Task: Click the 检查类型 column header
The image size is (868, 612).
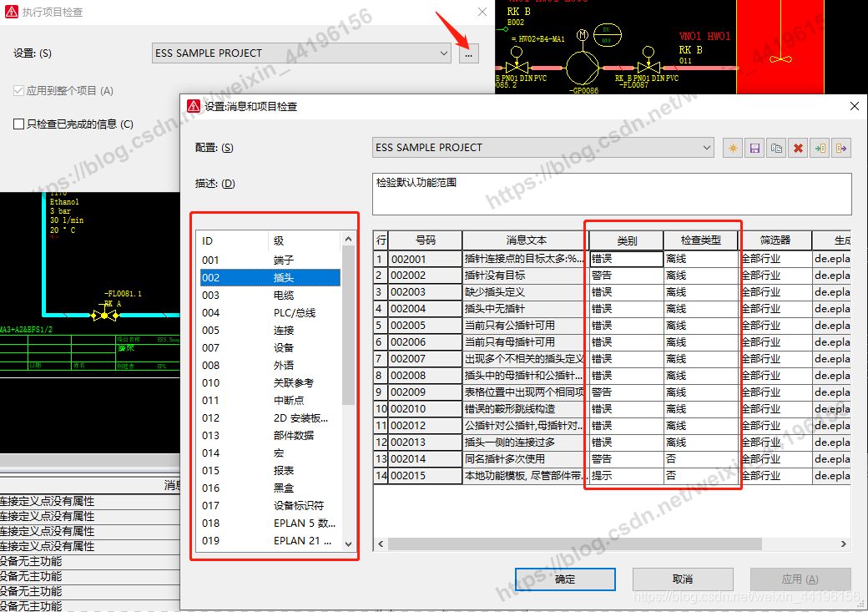Action: [x=700, y=240]
